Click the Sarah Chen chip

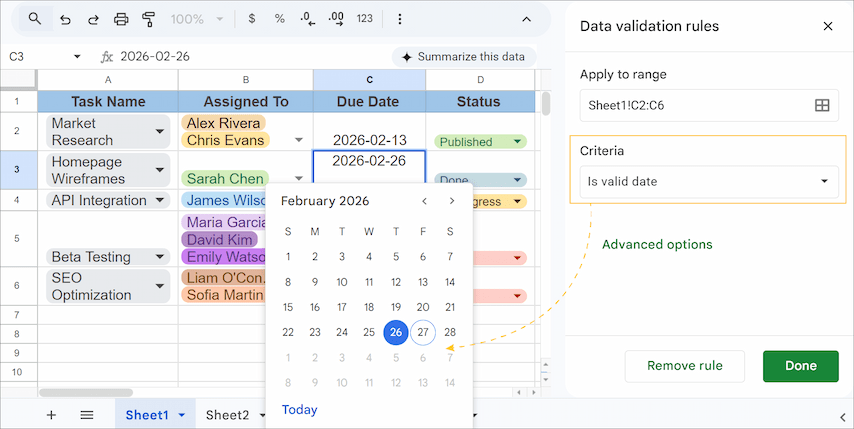[x=225, y=179]
